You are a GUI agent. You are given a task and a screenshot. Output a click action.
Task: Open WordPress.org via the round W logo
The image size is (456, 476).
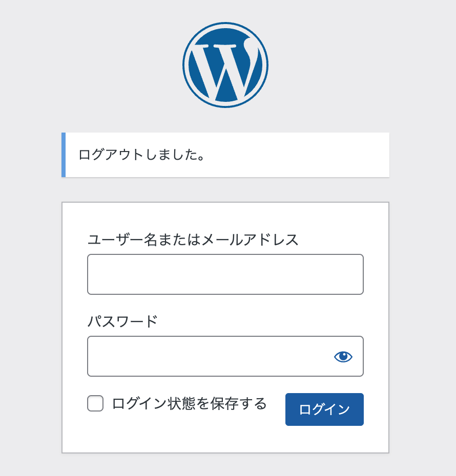(225, 65)
